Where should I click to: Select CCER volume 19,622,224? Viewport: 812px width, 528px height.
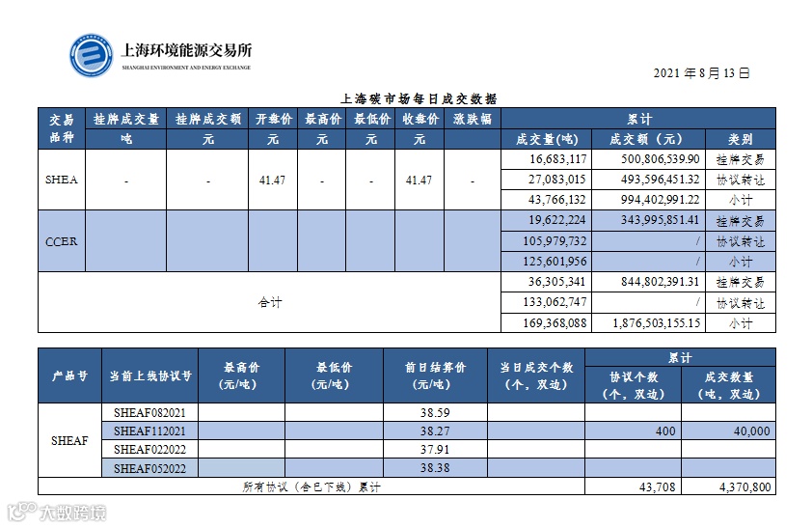[557, 220]
